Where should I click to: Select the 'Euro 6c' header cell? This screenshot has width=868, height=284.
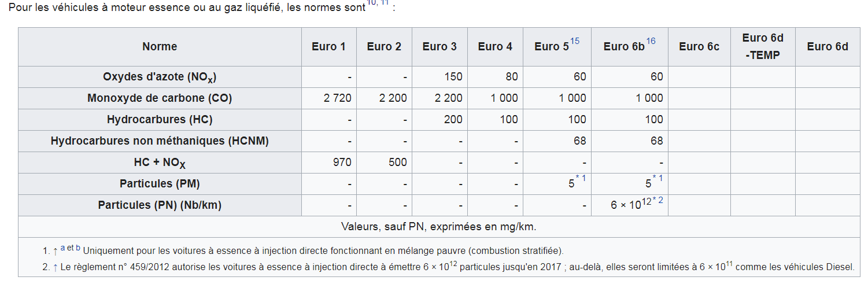point(699,47)
